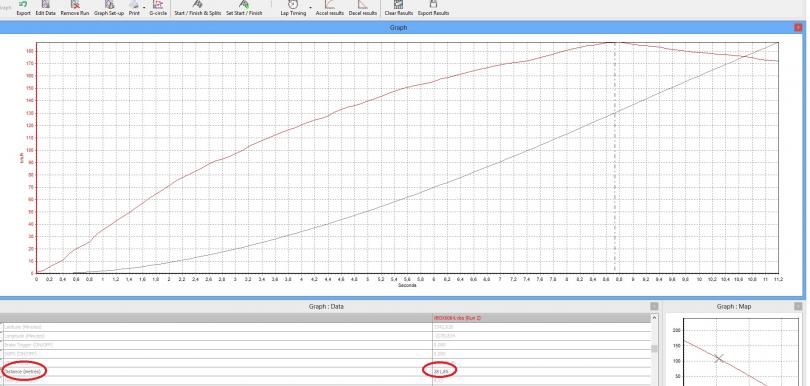Screen dimensions: 810x386
Task: Click the Remove Run icon
Action: 75,8
